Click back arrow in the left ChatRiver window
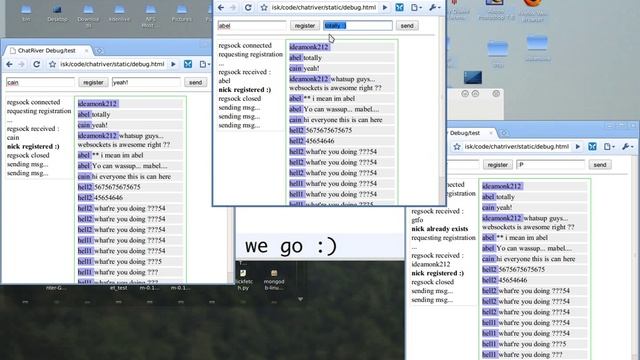Image resolution: width=640 pixels, height=360 pixels. pyautogui.click(x=9, y=64)
